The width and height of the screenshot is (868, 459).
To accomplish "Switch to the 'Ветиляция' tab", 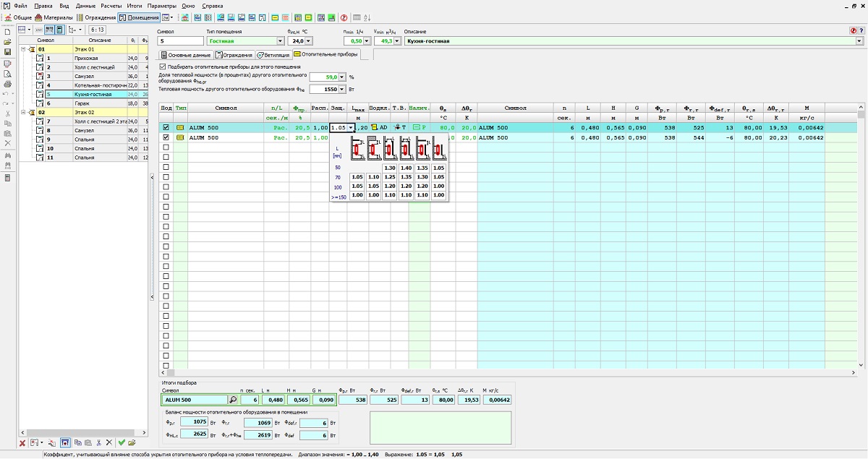I will (x=273, y=55).
